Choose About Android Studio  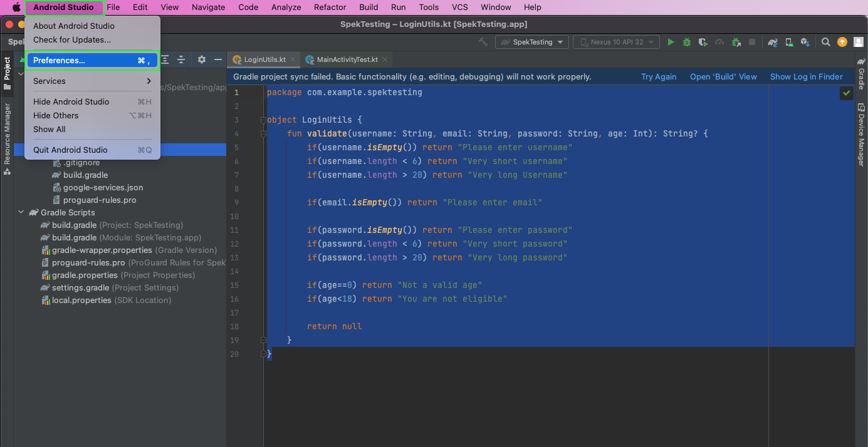click(x=92, y=26)
